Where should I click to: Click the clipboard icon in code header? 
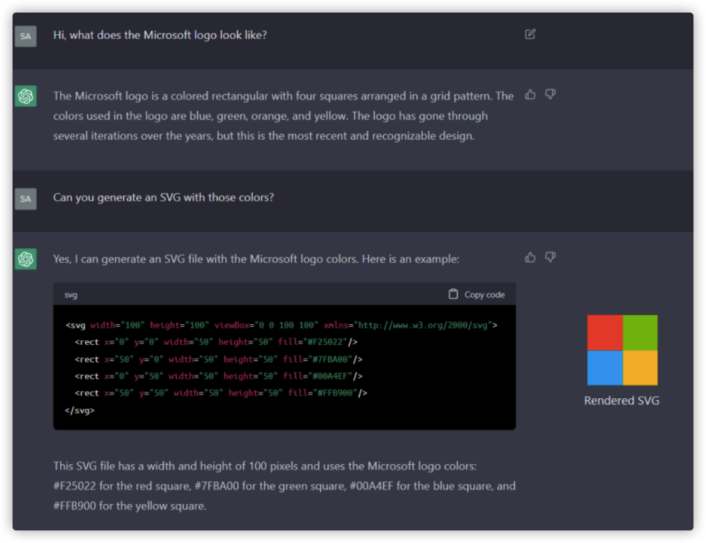point(453,294)
